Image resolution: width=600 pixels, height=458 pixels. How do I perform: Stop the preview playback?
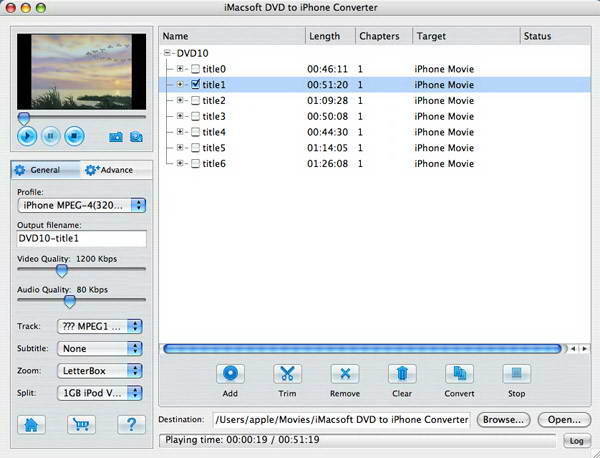(74, 136)
